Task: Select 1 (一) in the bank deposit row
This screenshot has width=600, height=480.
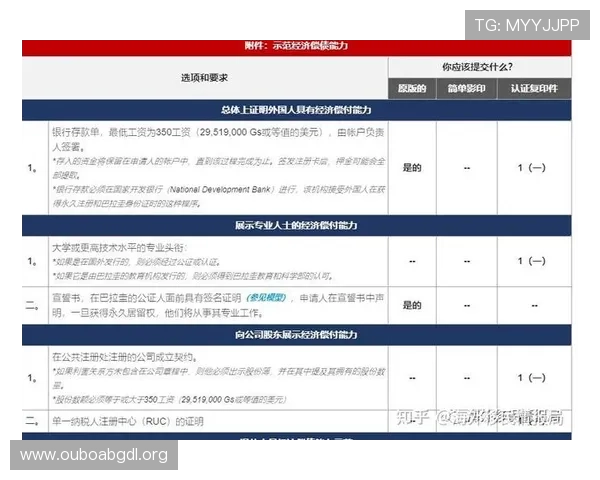Action: (x=532, y=168)
